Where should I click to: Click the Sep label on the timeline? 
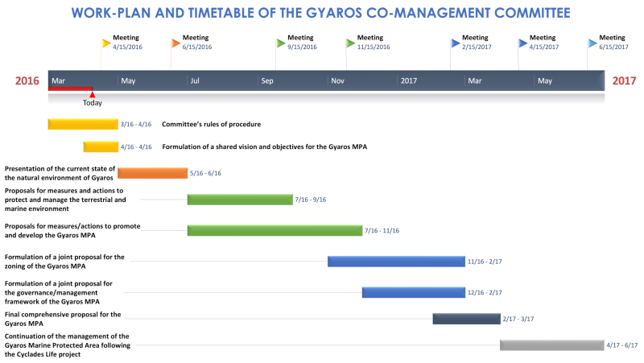click(267, 81)
